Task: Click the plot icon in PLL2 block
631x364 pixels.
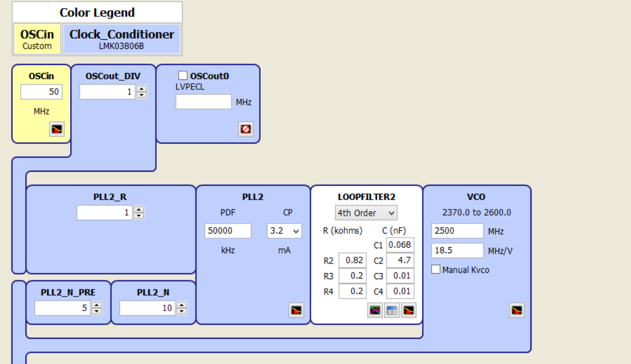Action: pos(296,310)
